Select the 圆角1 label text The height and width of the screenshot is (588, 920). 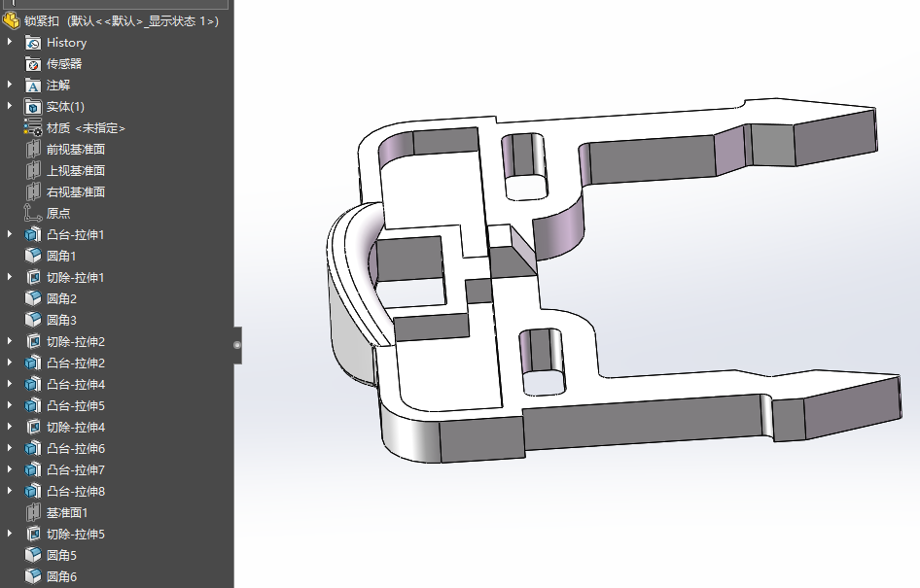point(61,257)
